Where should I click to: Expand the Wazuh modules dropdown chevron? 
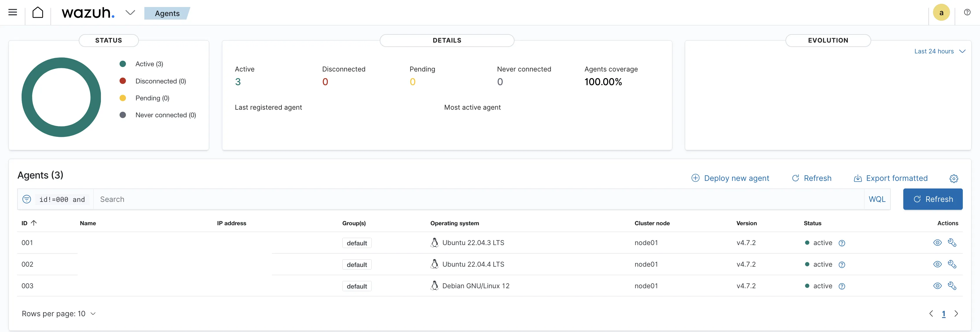pyautogui.click(x=130, y=13)
